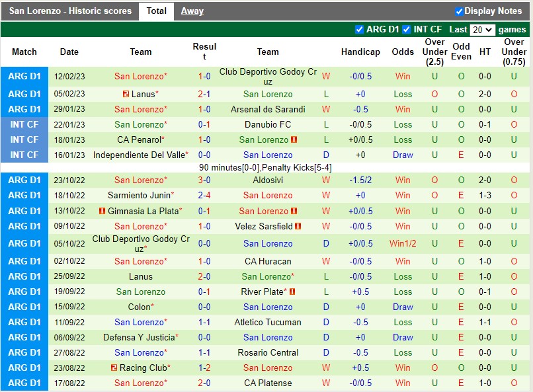Viewport: 533px width, 392px height.
Task: Click the 1-2 result at Racing Club
Action: 204,368
